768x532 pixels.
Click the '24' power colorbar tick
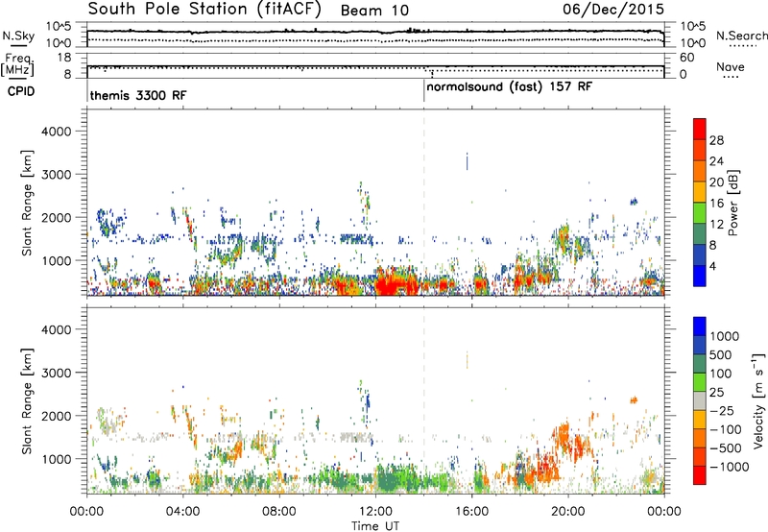pos(716,161)
